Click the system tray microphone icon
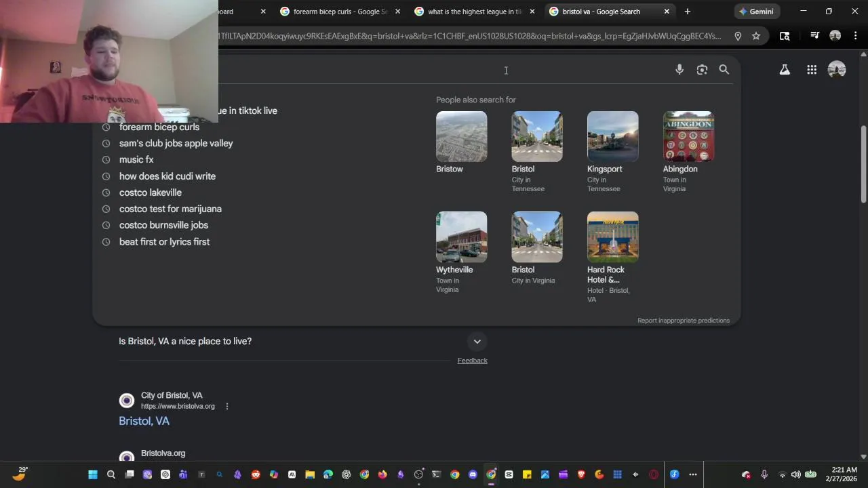Screen dimensions: 868x488 (x=764, y=474)
